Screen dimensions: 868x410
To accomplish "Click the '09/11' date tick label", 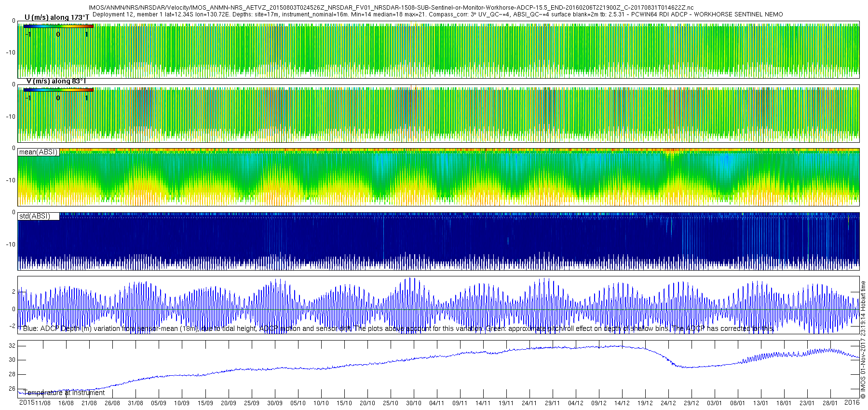I will [460, 403].
